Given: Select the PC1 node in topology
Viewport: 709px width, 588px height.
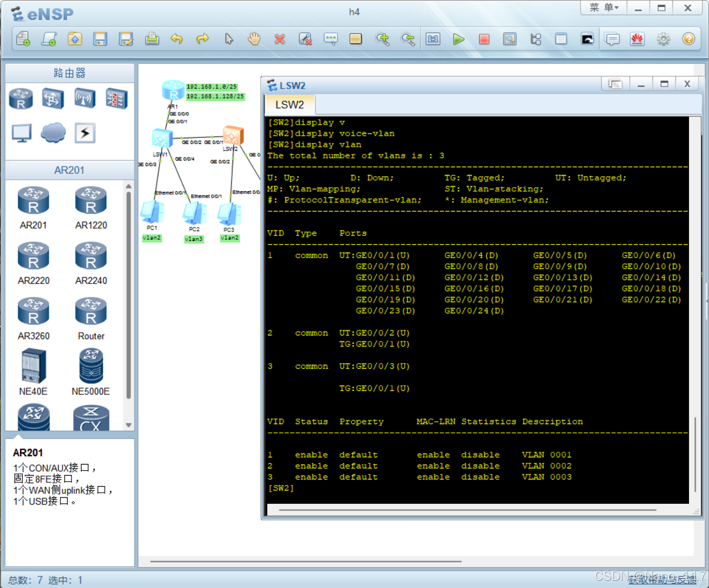Looking at the screenshot, I should click(x=152, y=212).
